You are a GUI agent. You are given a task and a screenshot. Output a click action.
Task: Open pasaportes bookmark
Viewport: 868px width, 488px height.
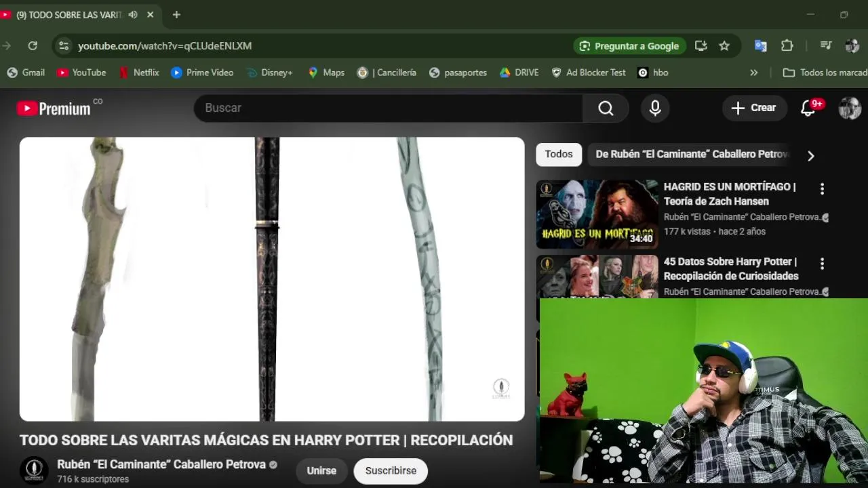click(458, 73)
